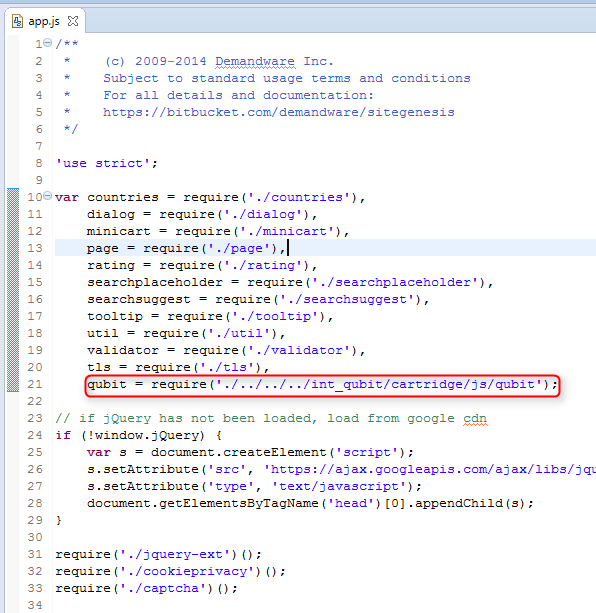Click the underlined Demandware word
The image size is (596, 613).
255,62
